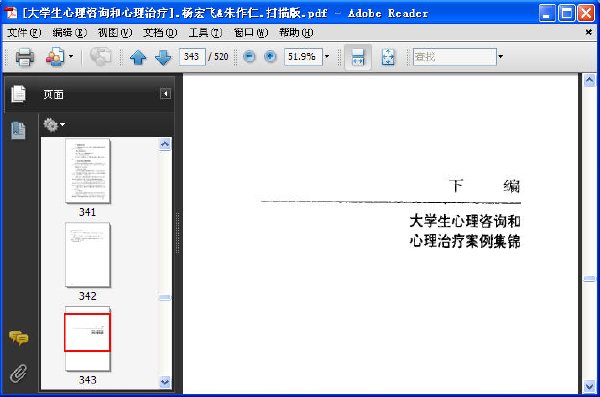Screen dimensions: 600x397
Task: Zoom in with the plus button
Action: pos(270,57)
